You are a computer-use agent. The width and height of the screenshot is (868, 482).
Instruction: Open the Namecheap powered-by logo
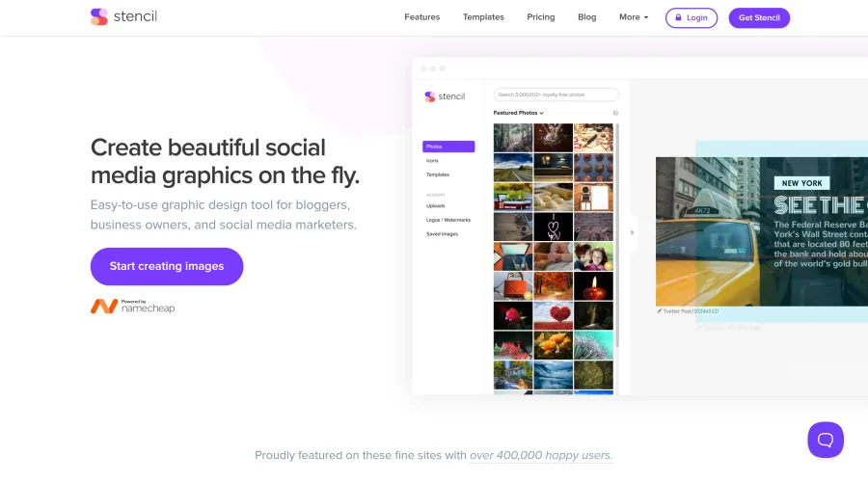[x=133, y=306]
